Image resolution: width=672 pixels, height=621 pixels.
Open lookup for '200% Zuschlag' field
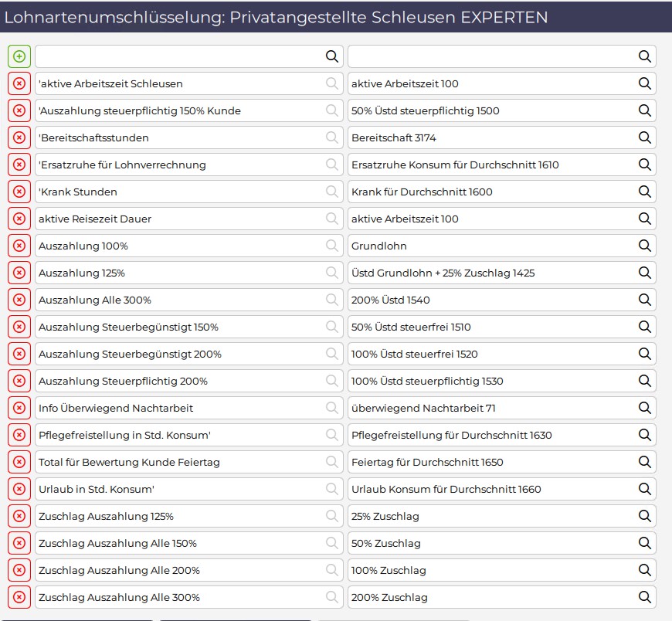coord(644,596)
